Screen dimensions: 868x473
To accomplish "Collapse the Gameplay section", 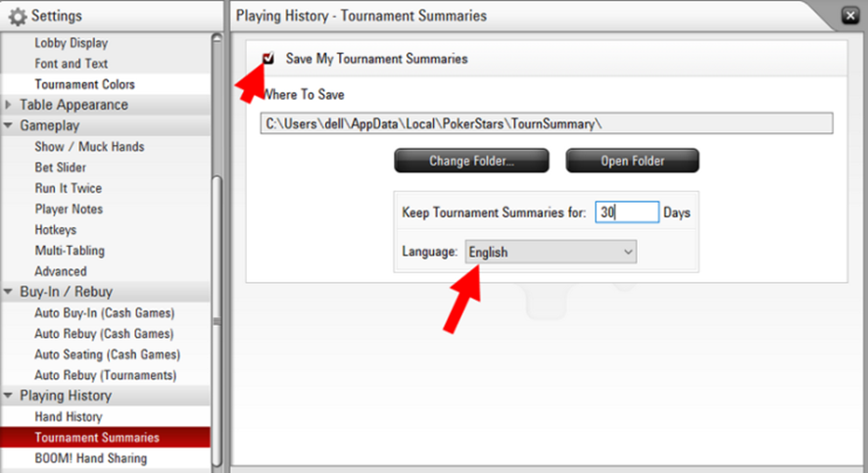I will point(8,125).
